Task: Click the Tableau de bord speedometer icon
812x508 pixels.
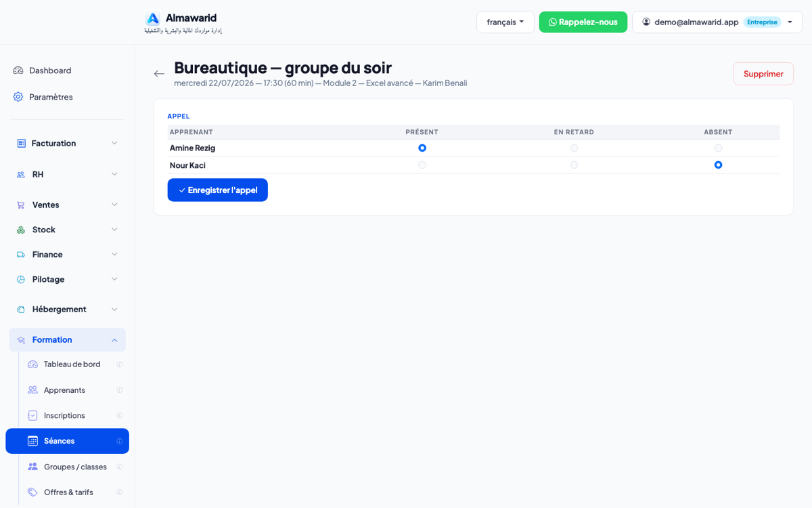Action: pyautogui.click(x=33, y=364)
